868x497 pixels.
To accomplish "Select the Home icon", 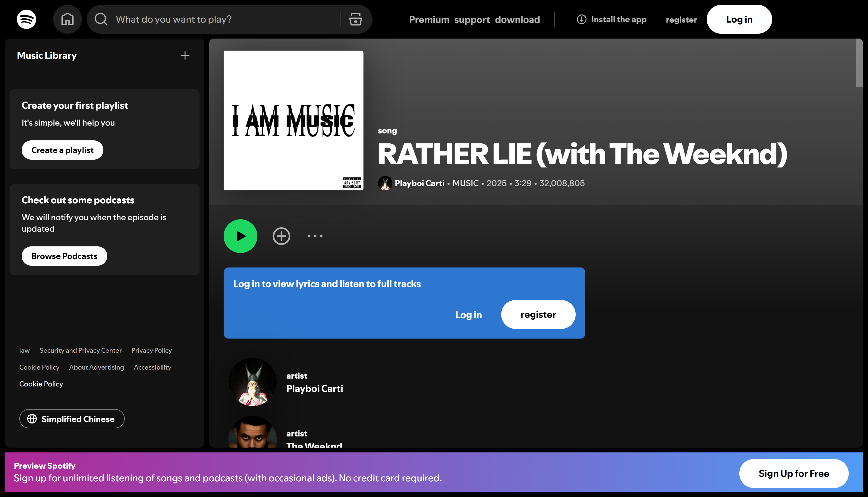I will click(67, 19).
